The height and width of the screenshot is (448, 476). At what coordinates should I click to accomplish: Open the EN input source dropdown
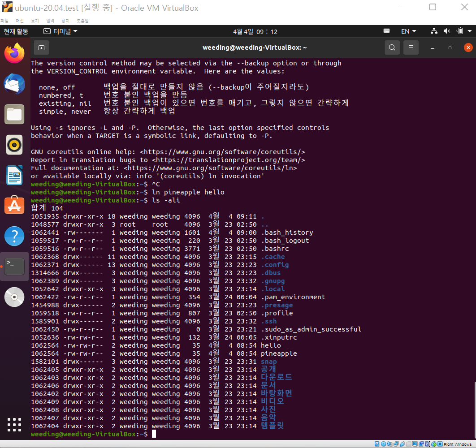(409, 31)
